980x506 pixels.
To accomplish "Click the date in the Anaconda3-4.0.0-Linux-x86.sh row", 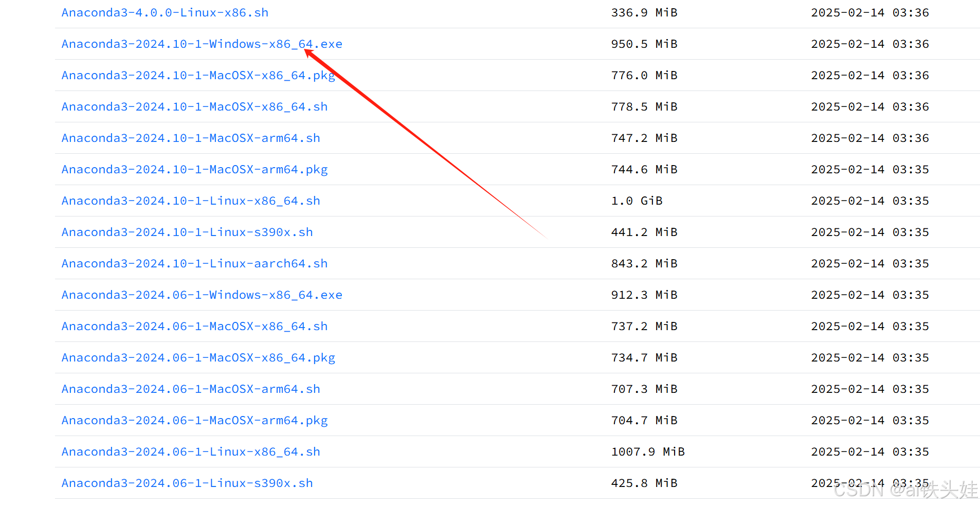I will click(x=870, y=13).
